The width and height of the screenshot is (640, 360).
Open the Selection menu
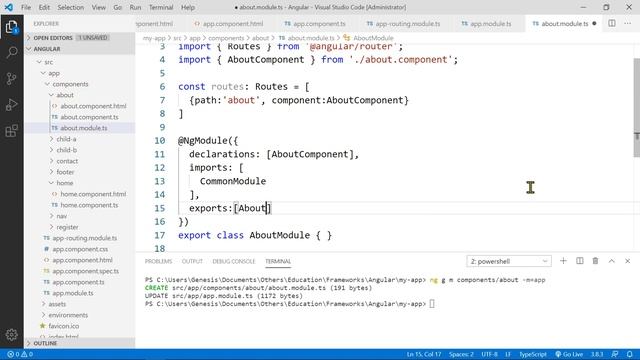71,7
